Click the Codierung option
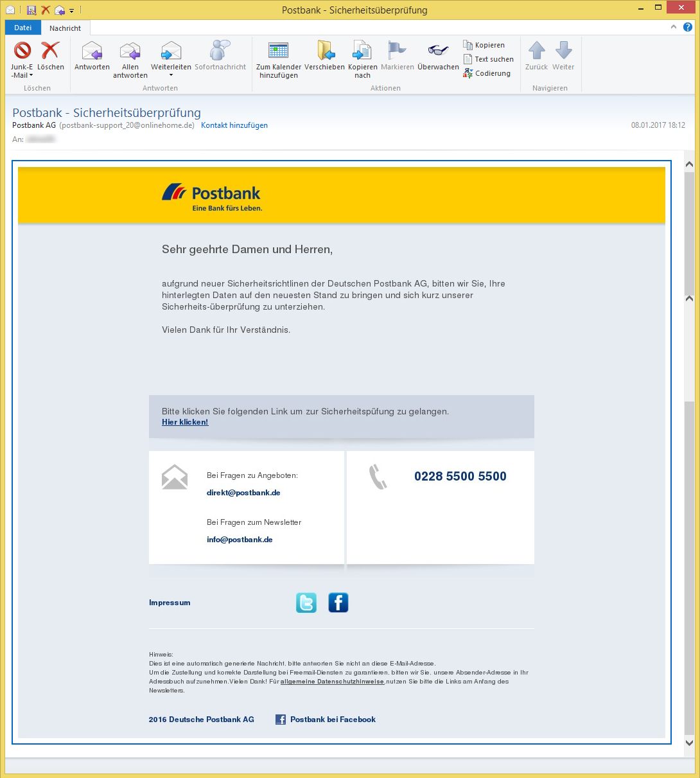Screen dimensions: 700x778 [487, 73]
